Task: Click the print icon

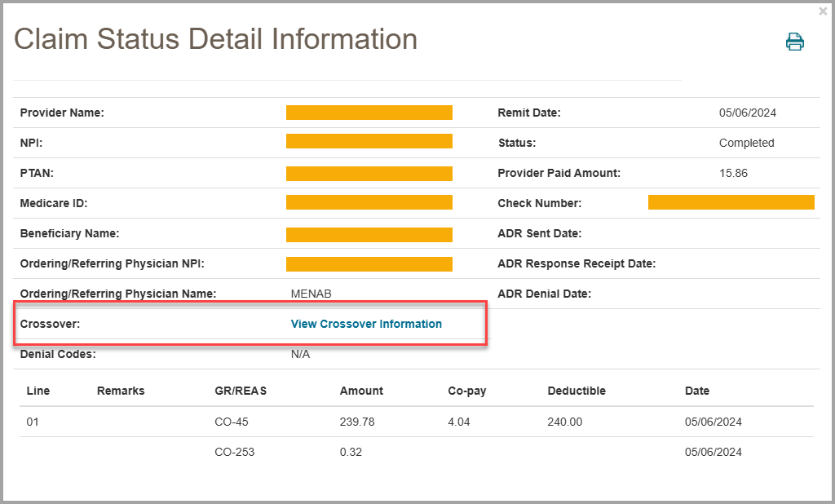Action: (x=794, y=42)
